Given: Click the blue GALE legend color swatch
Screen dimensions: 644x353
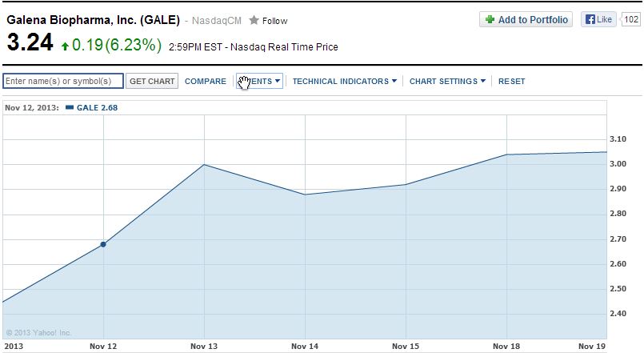Looking at the screenshot, I should [x=70, y=108].
